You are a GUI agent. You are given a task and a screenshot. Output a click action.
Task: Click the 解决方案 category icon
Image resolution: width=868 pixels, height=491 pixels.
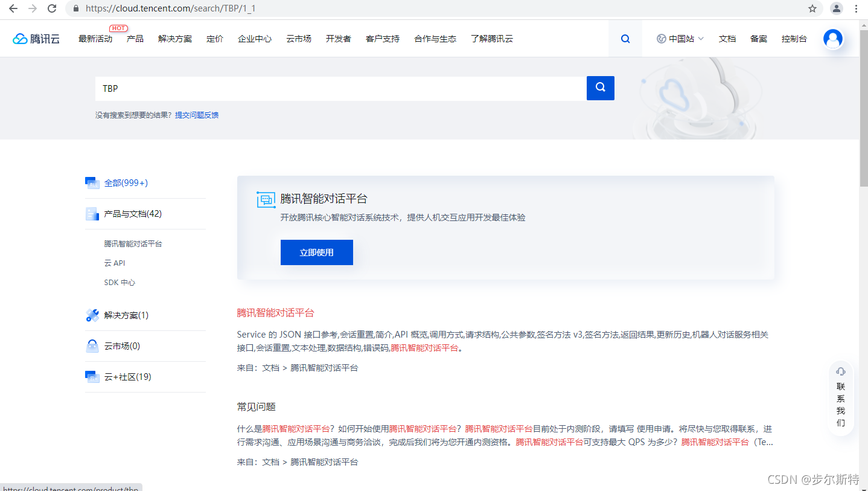point(92,315)
